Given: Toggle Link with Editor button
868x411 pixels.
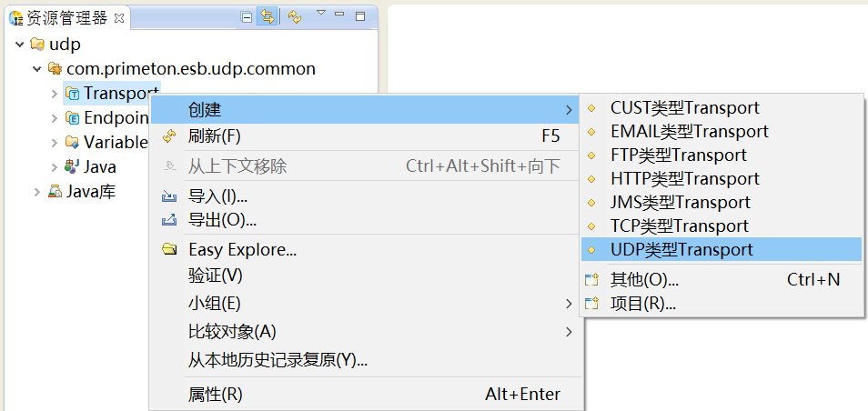Looking at the screenshot, I should [x=267, y=16].
